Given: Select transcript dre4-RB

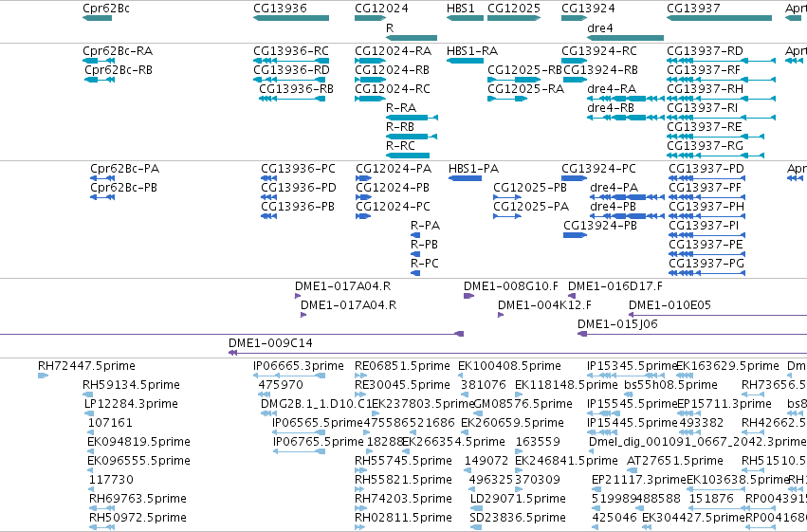Looking at the screenshot, I should 626,118.
